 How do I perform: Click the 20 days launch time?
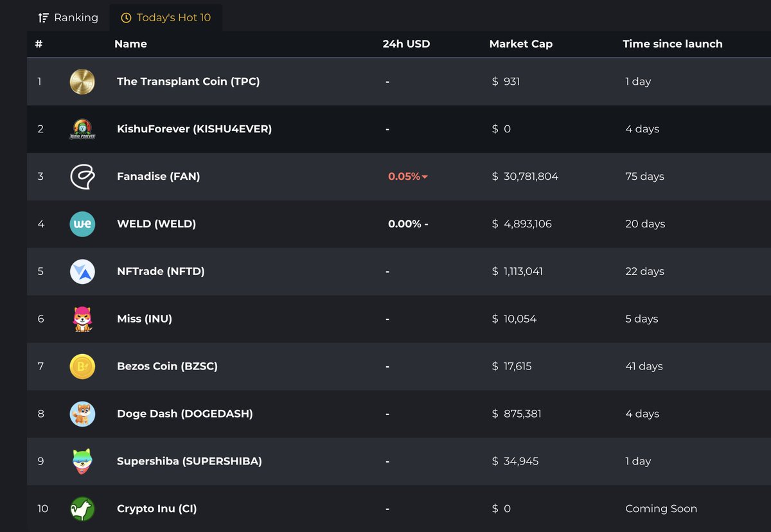[645, 224]
